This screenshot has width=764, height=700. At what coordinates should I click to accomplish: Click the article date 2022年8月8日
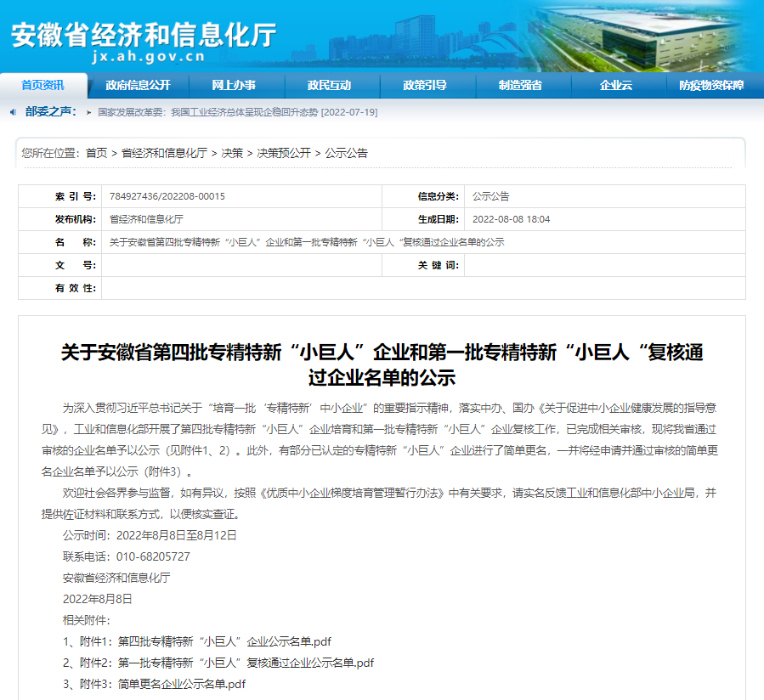[x=98, y=599]
